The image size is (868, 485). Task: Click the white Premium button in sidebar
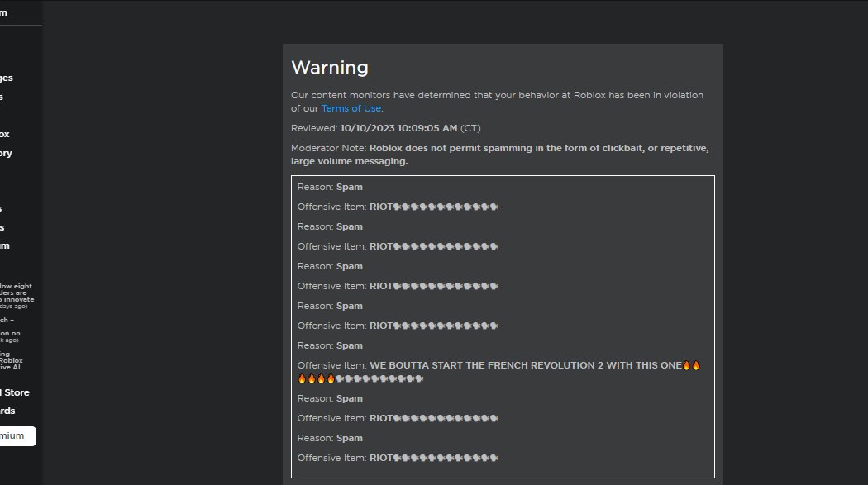click(x=17, y=435)
